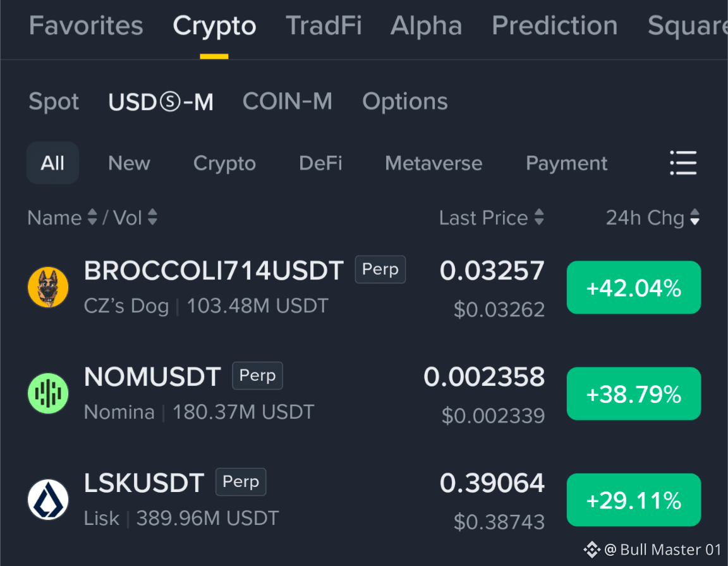Screen dimensions: 728x566
Task: Toggle the +42.04% change badge
Action: (634, 287)
